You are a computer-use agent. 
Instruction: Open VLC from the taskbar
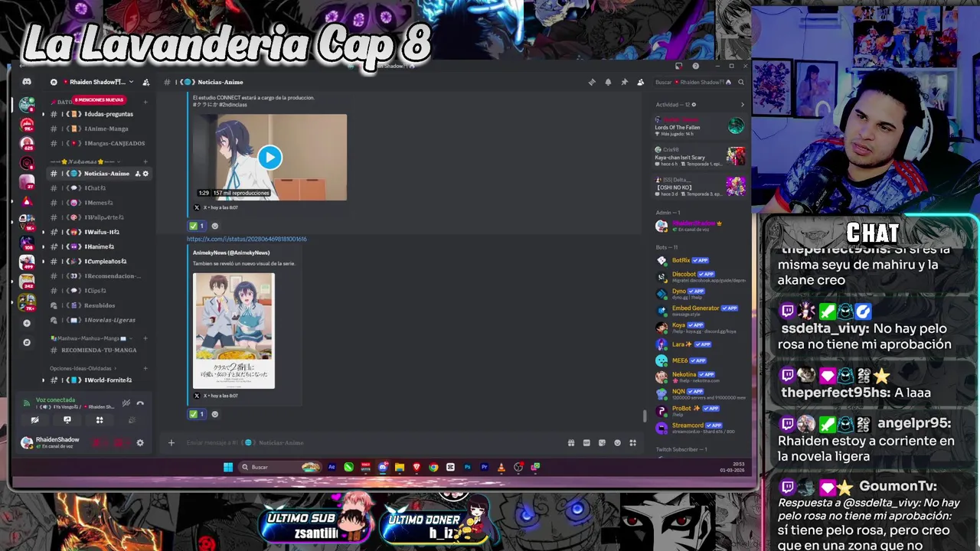pos(501,467)
